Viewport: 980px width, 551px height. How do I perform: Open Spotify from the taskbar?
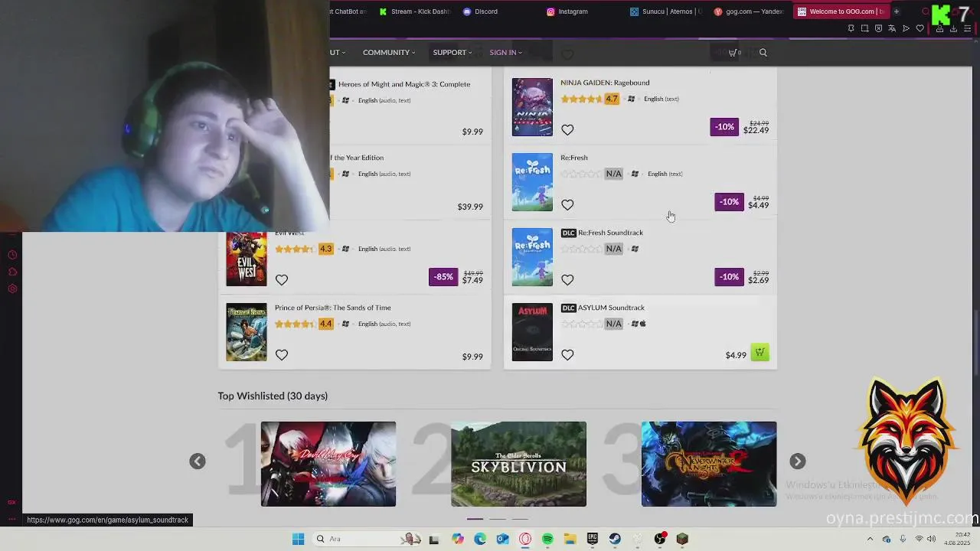547,539
